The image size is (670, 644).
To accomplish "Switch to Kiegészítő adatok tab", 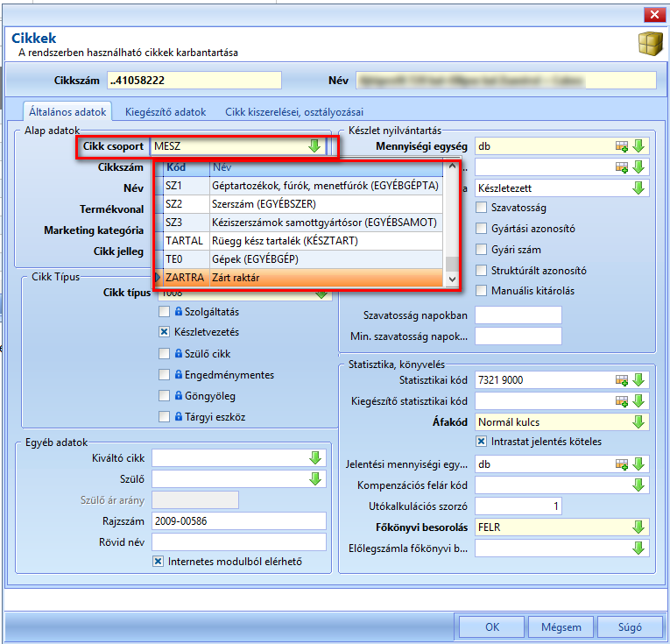I will (166, 112).
